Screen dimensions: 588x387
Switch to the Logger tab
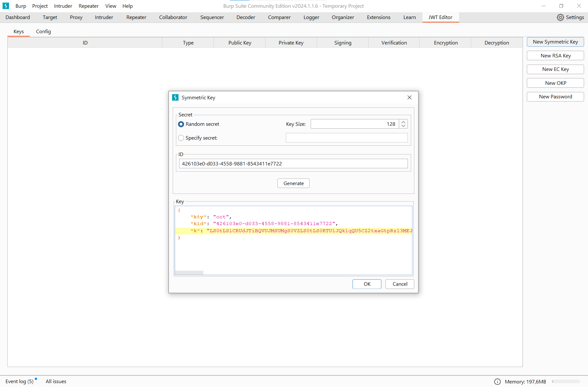311,17
